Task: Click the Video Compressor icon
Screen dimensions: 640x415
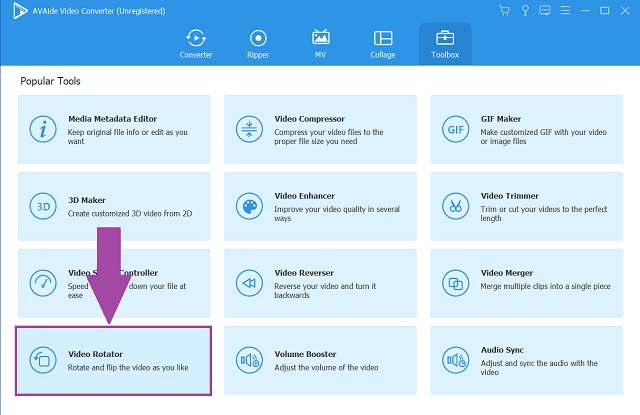Action: pyautogui.click(x=249, y=129)
